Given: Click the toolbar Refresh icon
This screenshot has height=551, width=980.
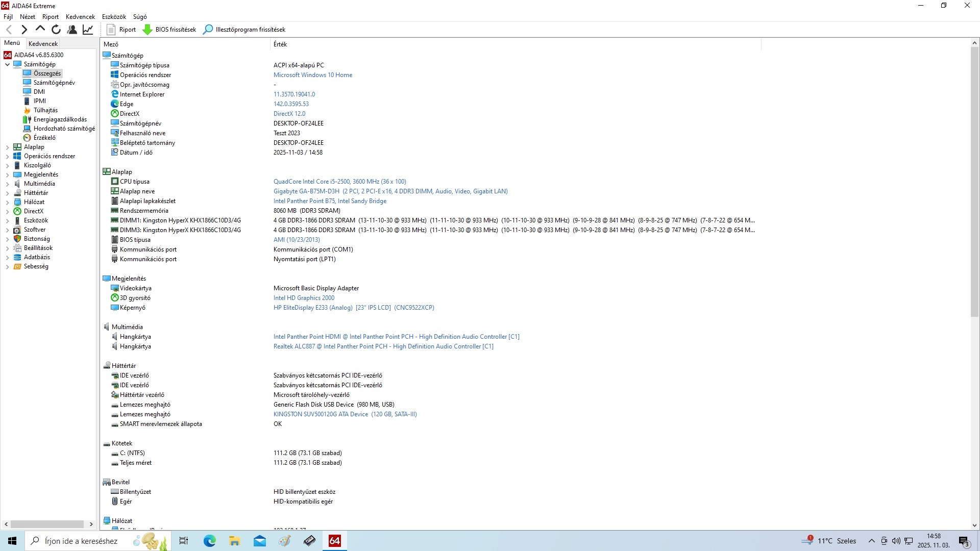Looking at the screenshot, I should [x=56, y=30].
